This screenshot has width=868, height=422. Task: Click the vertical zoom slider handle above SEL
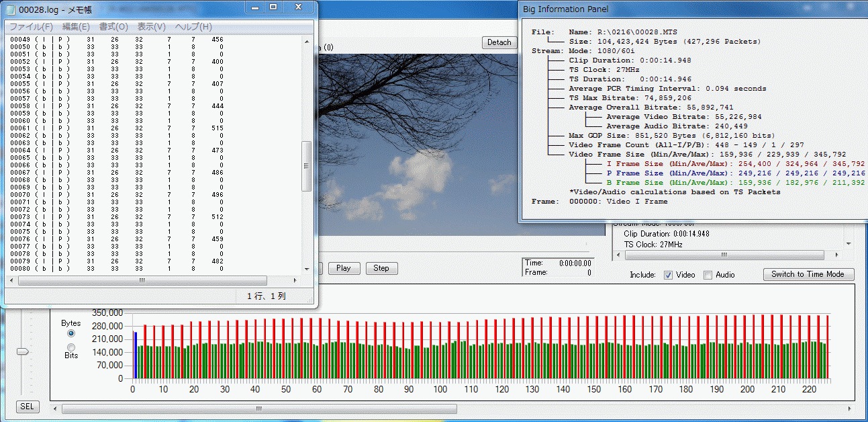point(23,351)
